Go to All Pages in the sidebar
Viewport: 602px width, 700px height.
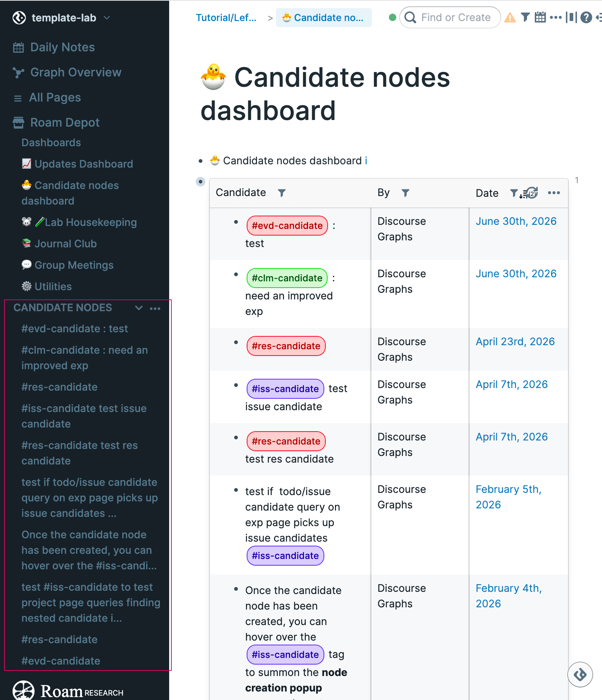click(47, 97)
